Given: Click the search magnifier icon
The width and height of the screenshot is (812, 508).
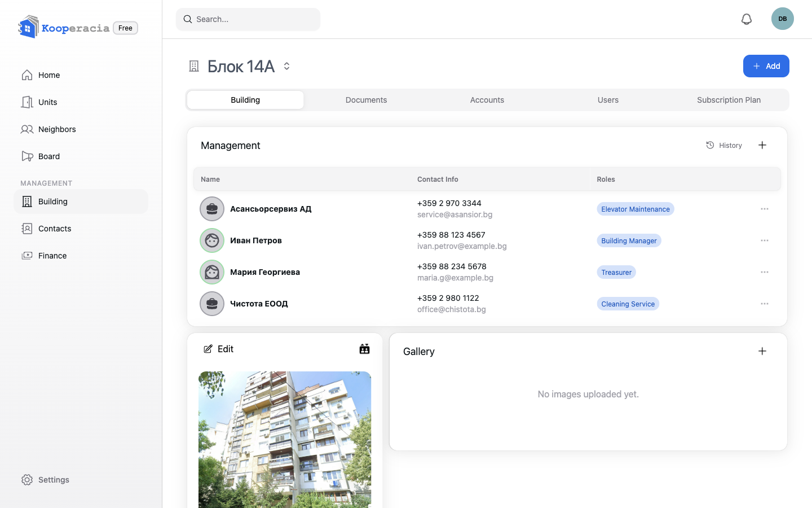Looking at the screenshot, I should [x=188, y=19].
